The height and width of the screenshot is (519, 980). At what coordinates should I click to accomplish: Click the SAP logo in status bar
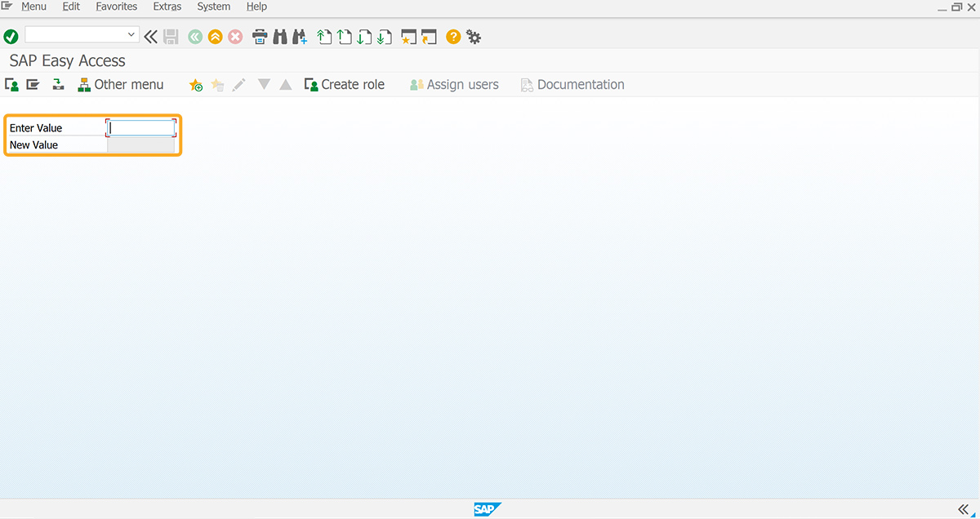point(488,509)
